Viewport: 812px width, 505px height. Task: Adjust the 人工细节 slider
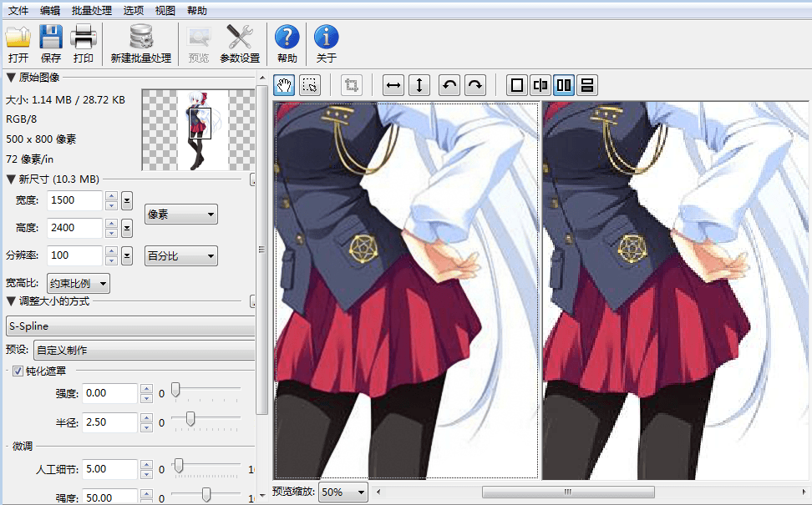(x=179, y=467)
